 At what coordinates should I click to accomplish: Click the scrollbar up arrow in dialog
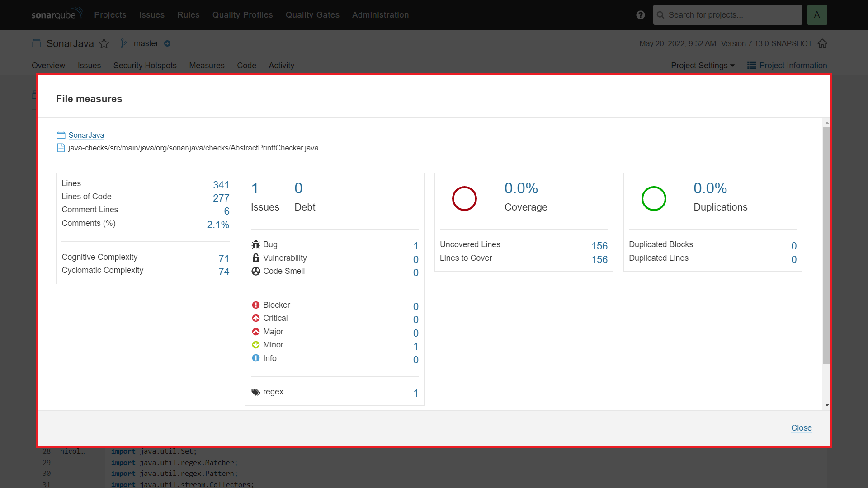[x=827, y=123]
